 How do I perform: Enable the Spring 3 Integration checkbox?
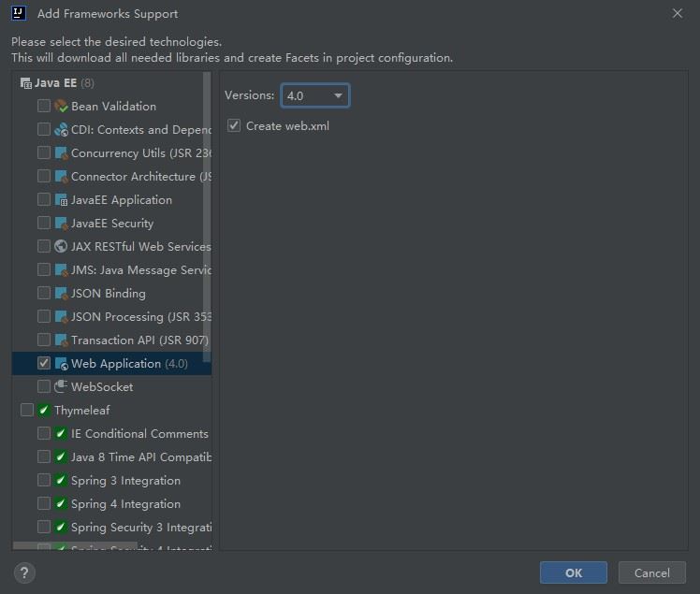pyautogui.click(x=44, y=480)
